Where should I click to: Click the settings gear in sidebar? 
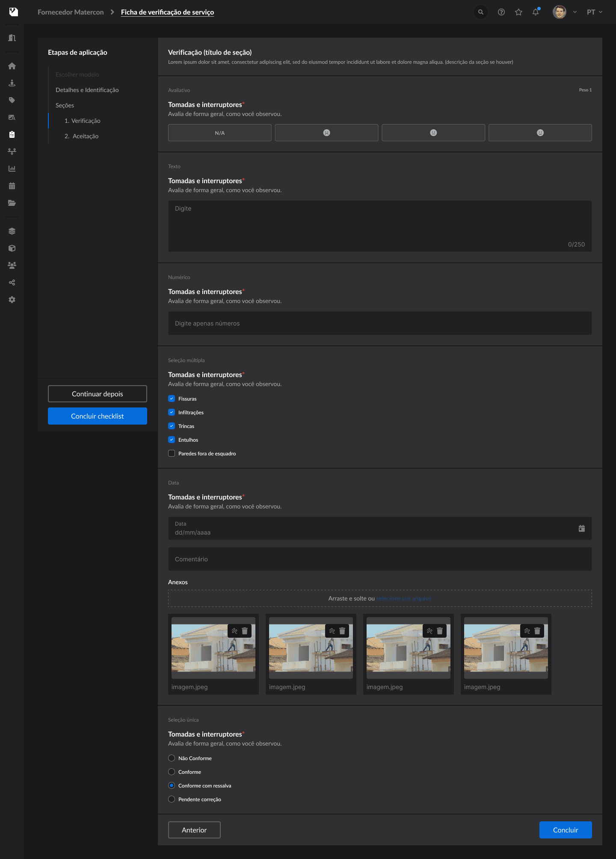[12, 300]
